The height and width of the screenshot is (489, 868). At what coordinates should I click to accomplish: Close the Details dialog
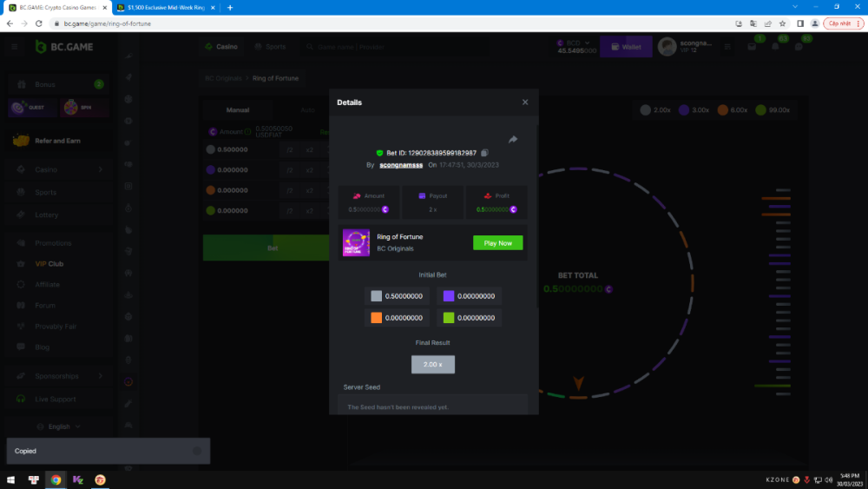click(x=524, y=102)
